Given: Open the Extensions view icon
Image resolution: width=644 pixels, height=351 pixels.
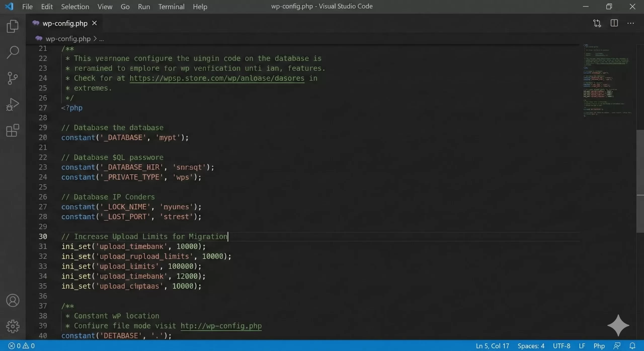Looking at the screenshot, I should (13, 130).
